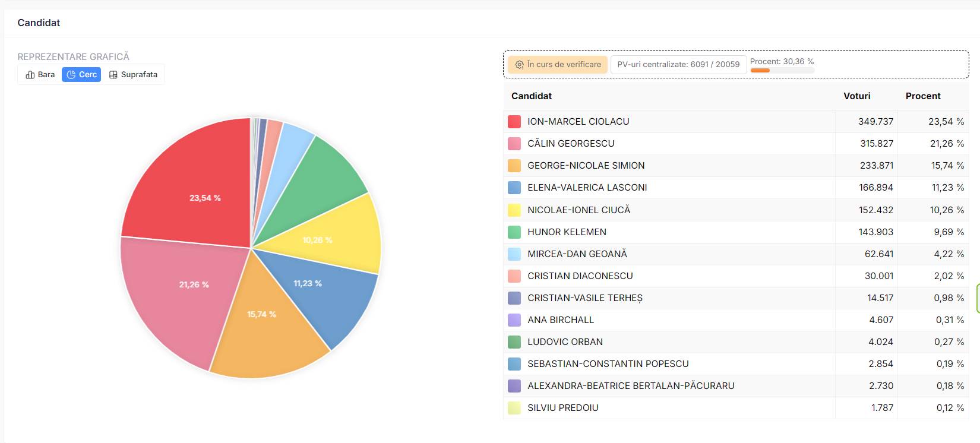Click PV-uri centralizate counter badge

click(x=678, y=65)
